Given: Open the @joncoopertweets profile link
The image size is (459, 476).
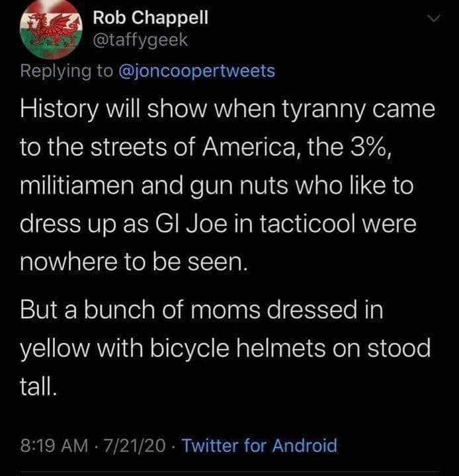Looking at the screenshot, I should [196, 71].
